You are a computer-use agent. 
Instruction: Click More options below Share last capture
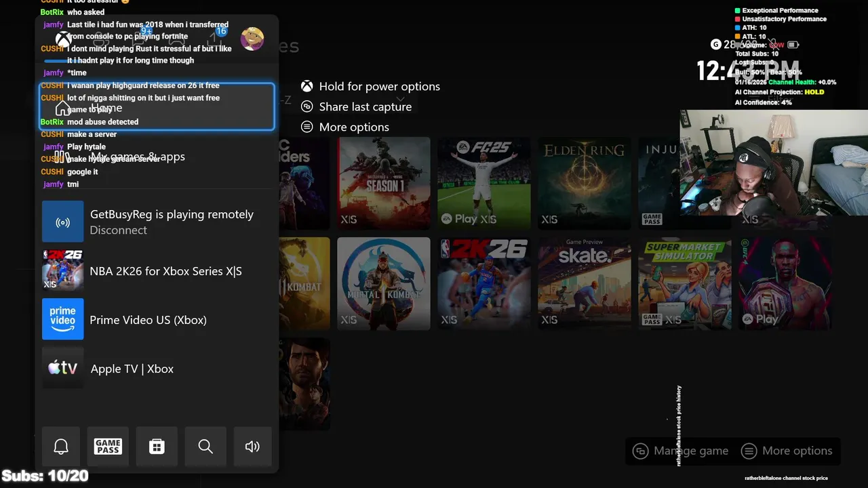tap(354, 127)
